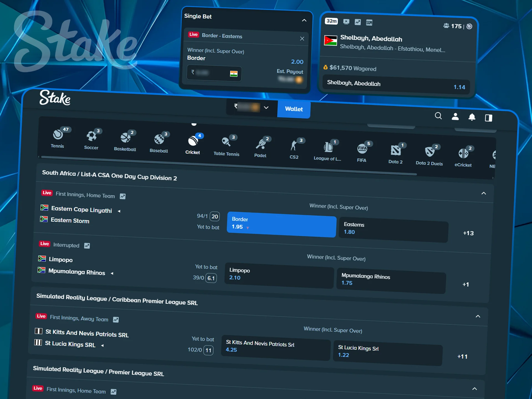Click the sports carousel scrollbar
The width and height of the screenshot is (532, 399).
[229, 166]
